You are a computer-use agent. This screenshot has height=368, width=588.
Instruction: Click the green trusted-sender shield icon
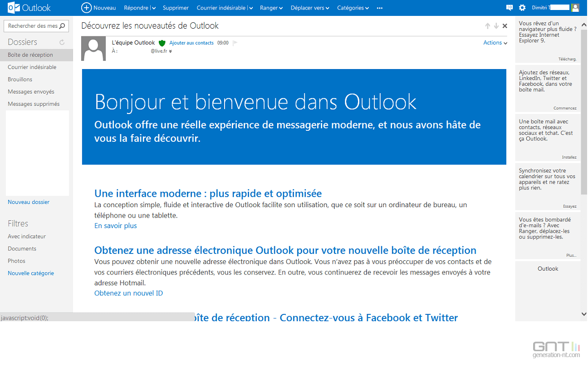pyautogui.click(x=162, y=42)
